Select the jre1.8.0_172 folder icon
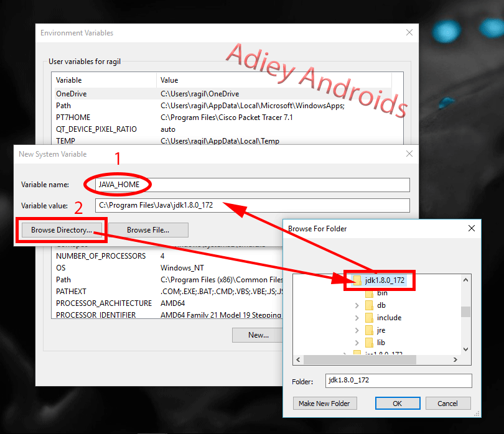 tap(358, 353)
